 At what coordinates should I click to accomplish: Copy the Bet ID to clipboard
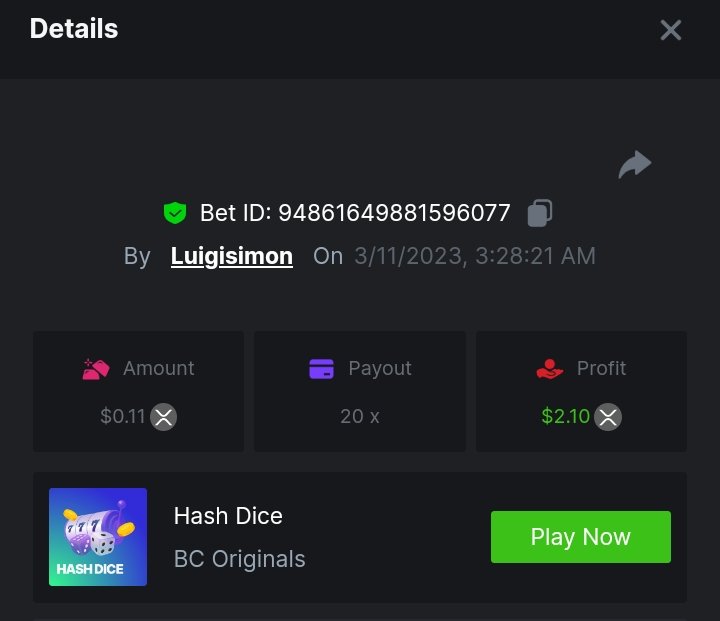click(540, 213)
